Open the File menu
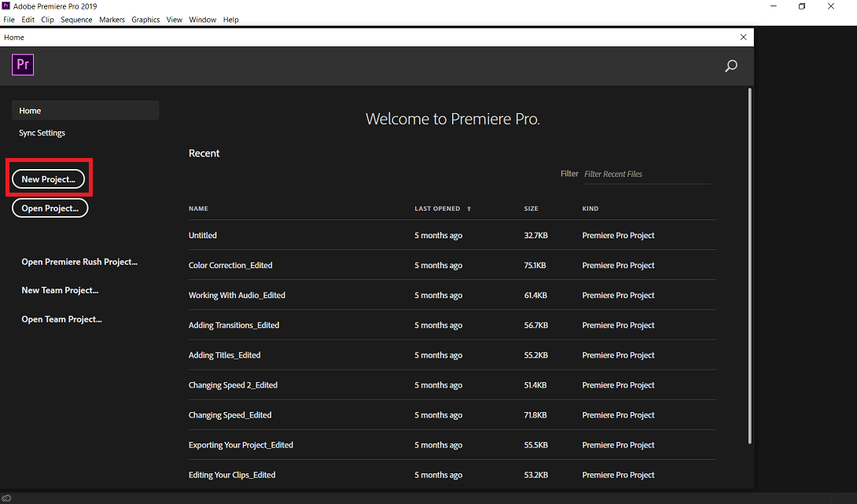The height and width of the screenshot is (504, 857). click(x=9, y=20)
